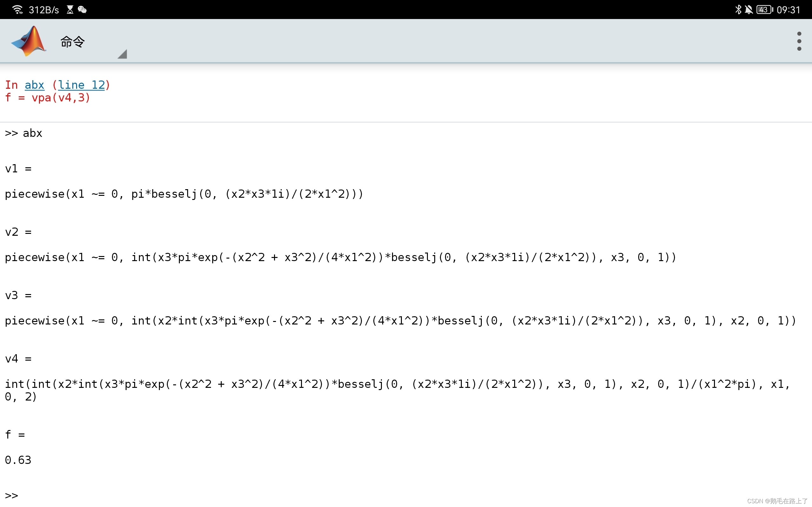Select the red vpa(v4,3) error line
This screenshot has width=812, height=507.
(48, 98)
